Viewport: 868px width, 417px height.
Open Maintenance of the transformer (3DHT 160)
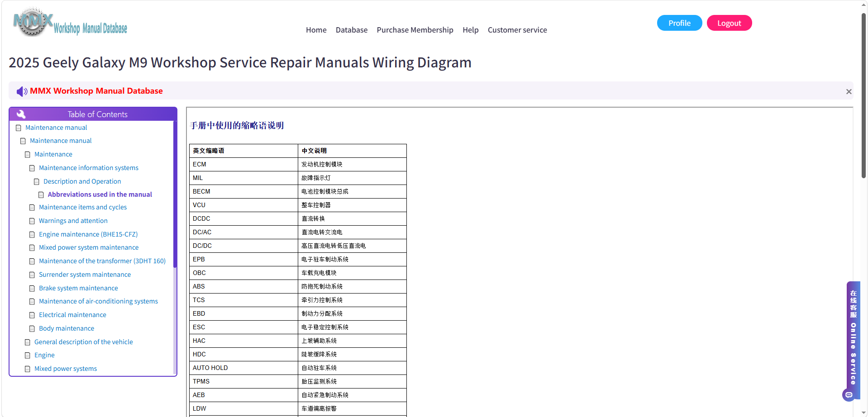click(x=102, y=261)
